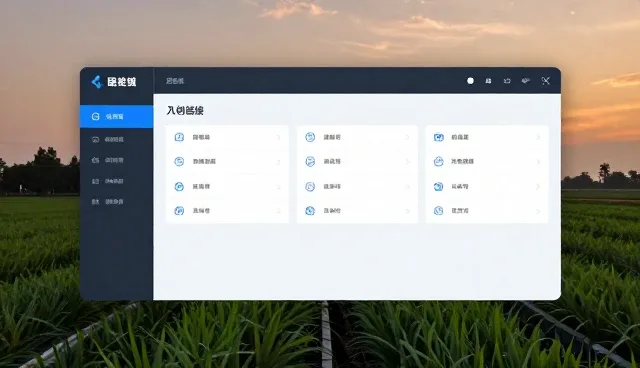Screen dimensions: 640x368
Task: Click the icon in the right card's bottom row
Action: [439, 211]
